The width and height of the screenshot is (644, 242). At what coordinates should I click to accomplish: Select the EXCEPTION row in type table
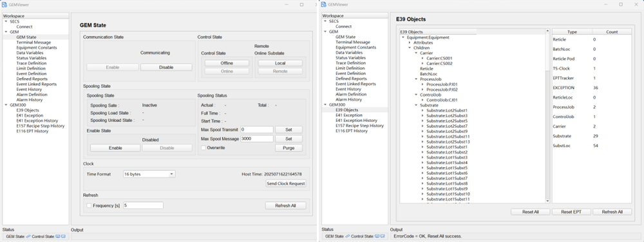(x=591, y=88)
